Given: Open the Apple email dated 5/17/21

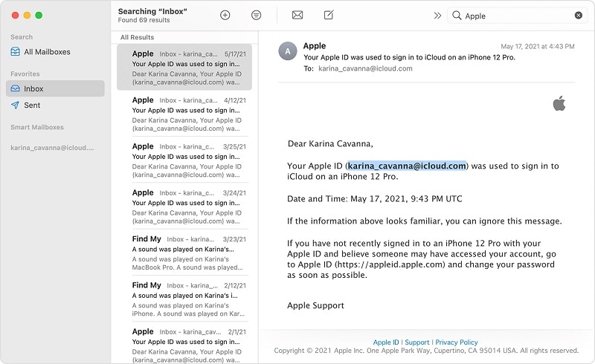Looking at the screenshot, I should 184,67.
